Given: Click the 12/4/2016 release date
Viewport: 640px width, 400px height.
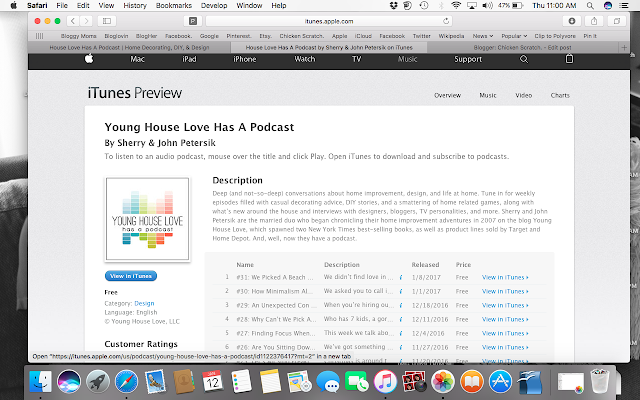Looking at the screenshot, I should 428,333.
